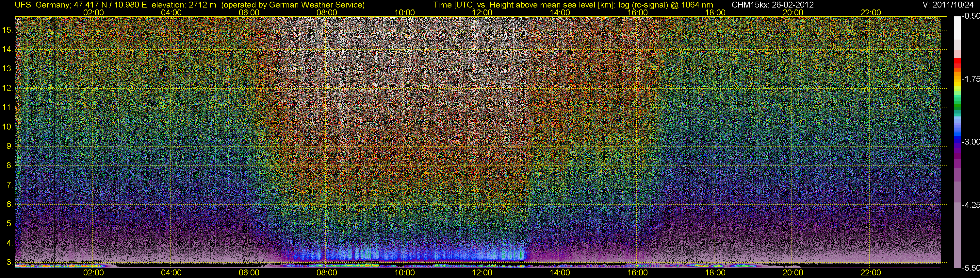Click the 15 km height axis label
The width and height of the screenshot is (980, 278).
(x=8, y=30)
